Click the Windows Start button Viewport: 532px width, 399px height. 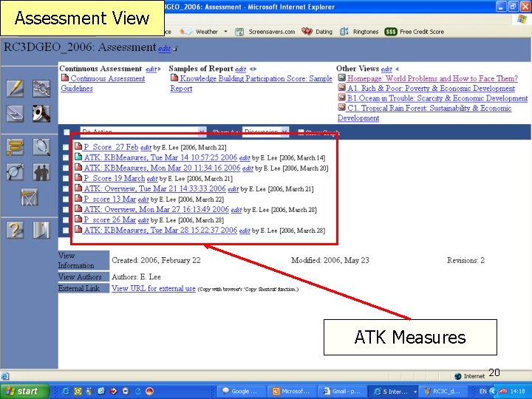pyautogui.click(x=24, y=391)
